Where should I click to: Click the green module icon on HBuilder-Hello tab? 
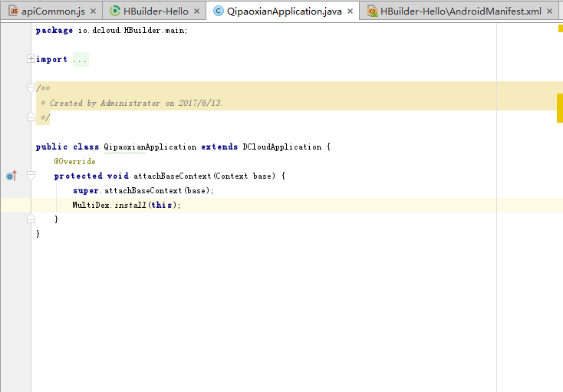115,12
